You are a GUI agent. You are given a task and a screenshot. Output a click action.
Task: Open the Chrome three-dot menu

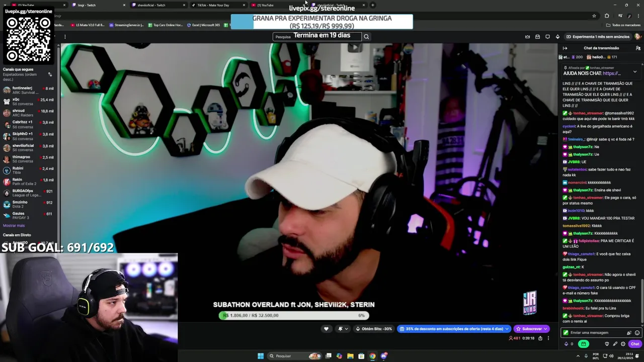[x=638, y=16]
